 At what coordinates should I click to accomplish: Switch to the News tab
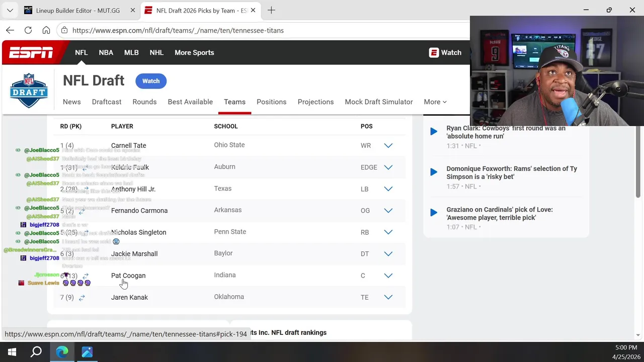pos(72,102)
